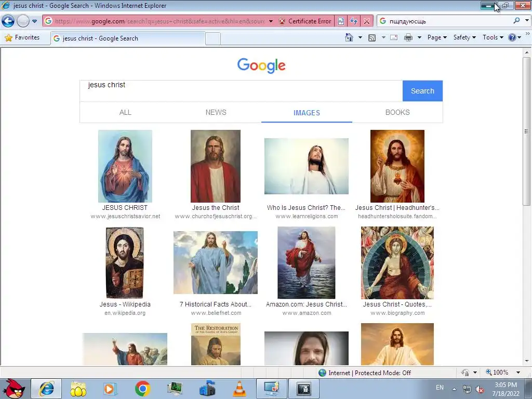Image resolution: width=532 pixels, height=399 pixels.
Task: Click the www.jesuschristsavior.net link
Action: coord(125,217)
